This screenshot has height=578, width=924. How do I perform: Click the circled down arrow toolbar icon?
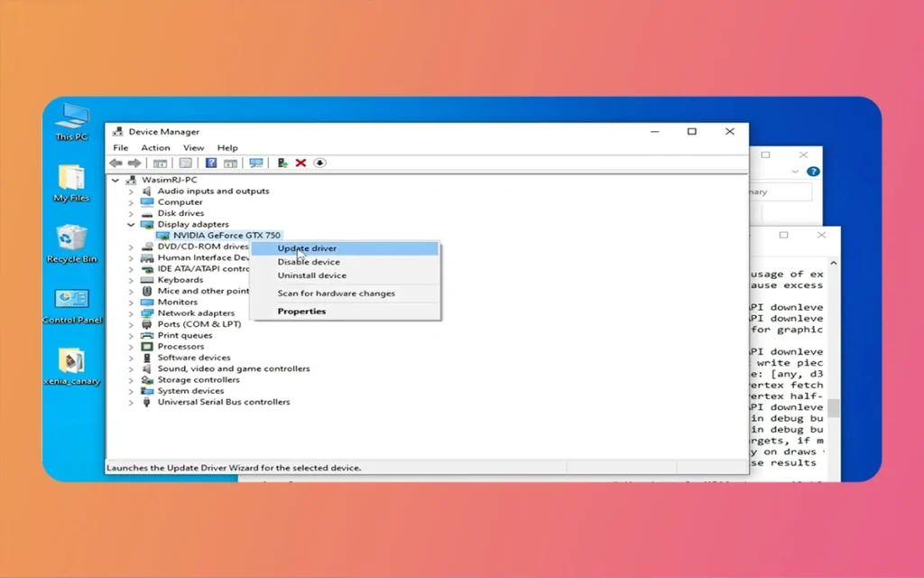click(x=319, y=163)
